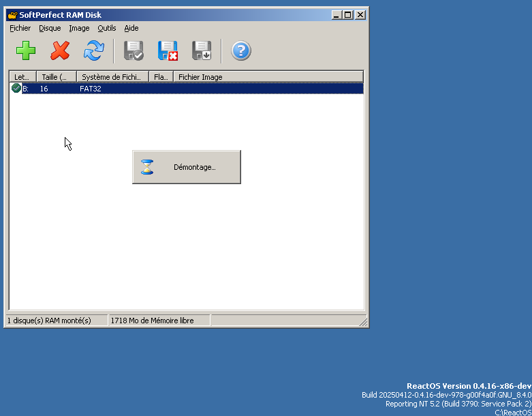Open the Aide menu
532x416 pixels.
[131, 28]
